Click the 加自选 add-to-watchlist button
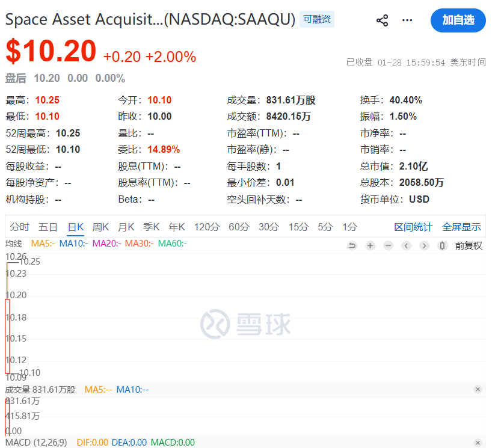Screen dimensions: 501x448 [458, 20]
